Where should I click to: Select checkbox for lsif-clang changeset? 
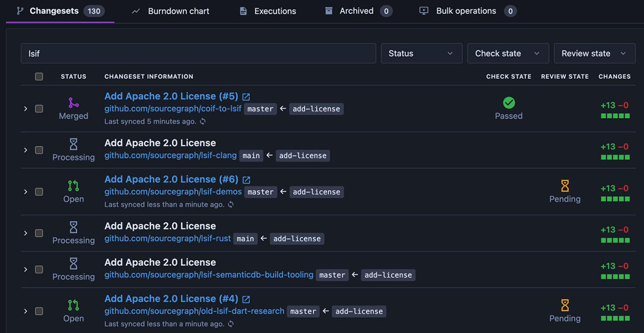click(x=39, y=150)
